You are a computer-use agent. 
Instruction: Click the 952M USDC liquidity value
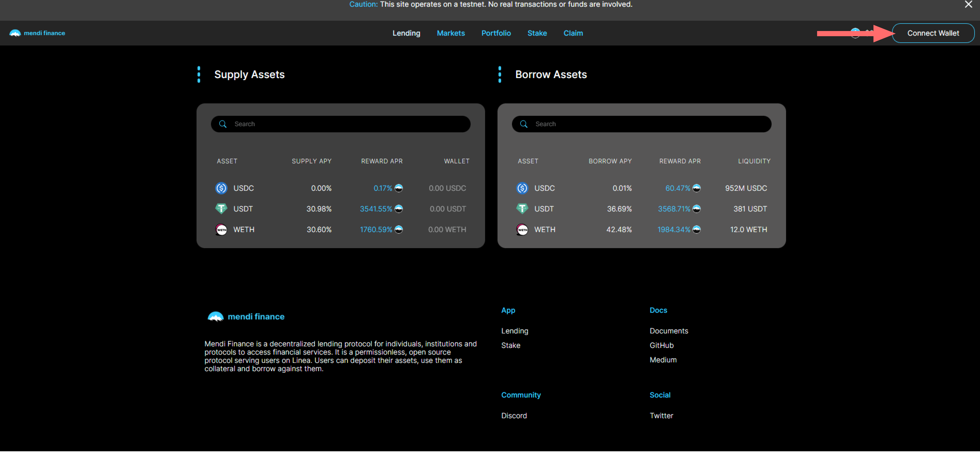pyautogui.click(x=746, y=188)
